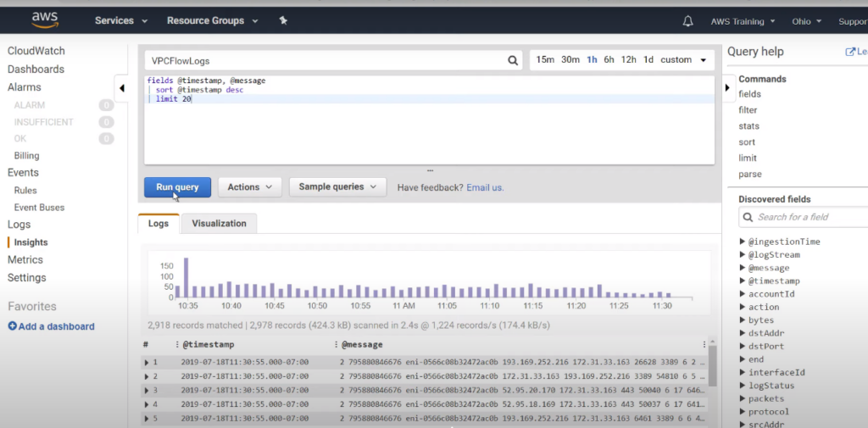Click the Search for a field box

coord(804,217)
